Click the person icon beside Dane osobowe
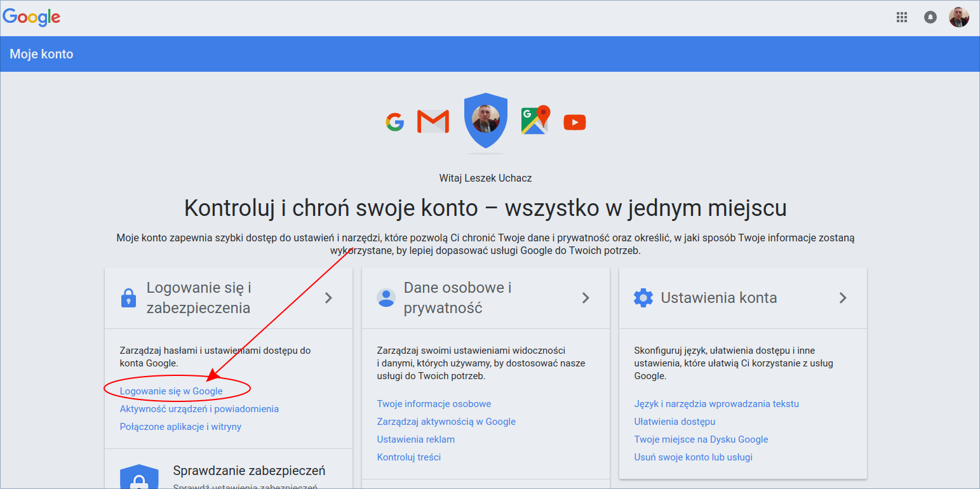 point(386,298)
